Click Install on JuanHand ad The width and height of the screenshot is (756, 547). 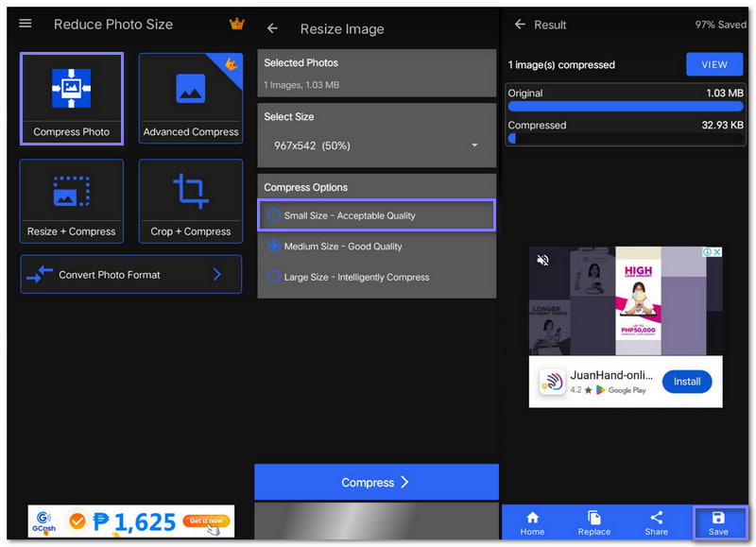687,382
